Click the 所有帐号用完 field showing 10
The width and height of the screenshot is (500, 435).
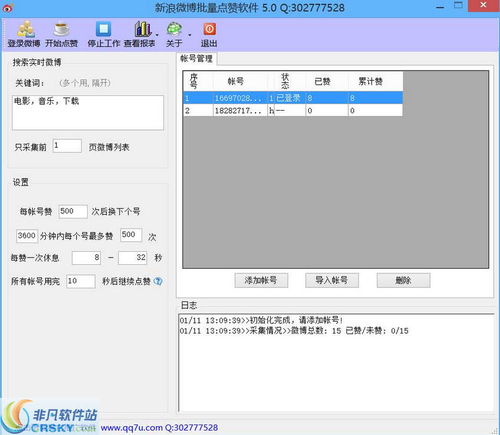(81, 281)
